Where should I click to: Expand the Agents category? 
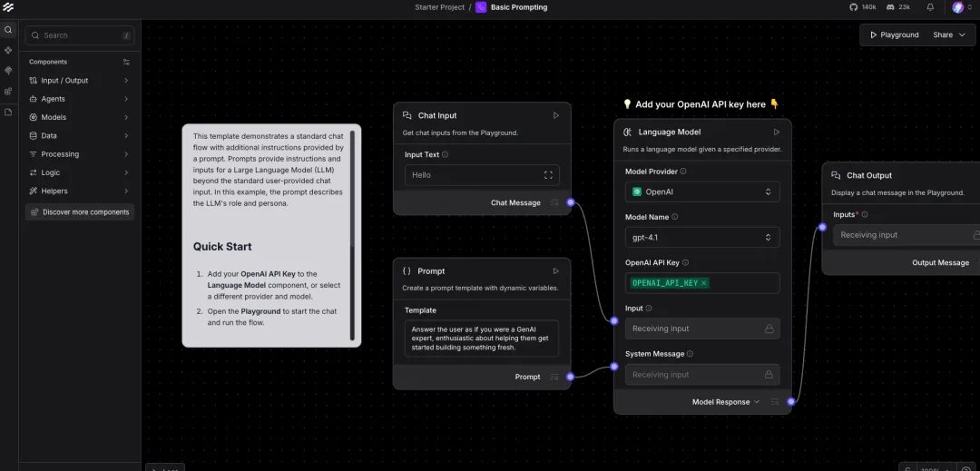[x=79, y=99]
